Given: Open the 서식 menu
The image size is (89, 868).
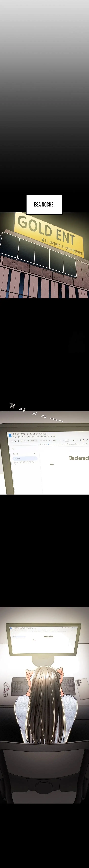Looking at the screenshot, I should click(x=33, y=437).
